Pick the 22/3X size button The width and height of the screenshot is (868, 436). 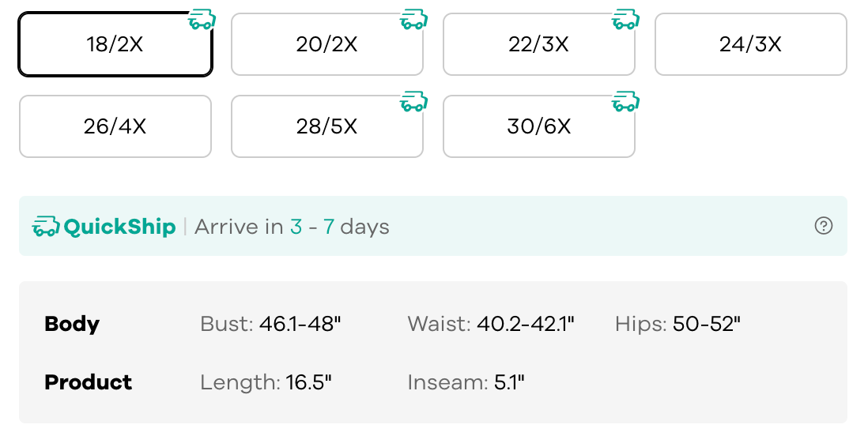pos(538,44)
